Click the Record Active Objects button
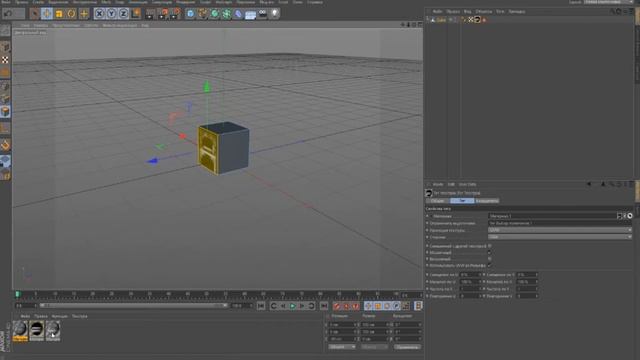Viewport: 640px width, 360px height. (x=337, y=306)
